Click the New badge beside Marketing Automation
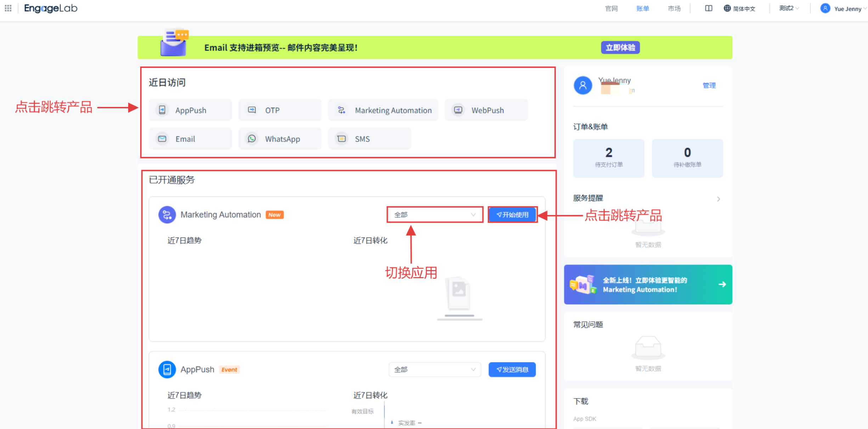Image resolution: width=868 pixels, height=429 pixels. (275, 215)
